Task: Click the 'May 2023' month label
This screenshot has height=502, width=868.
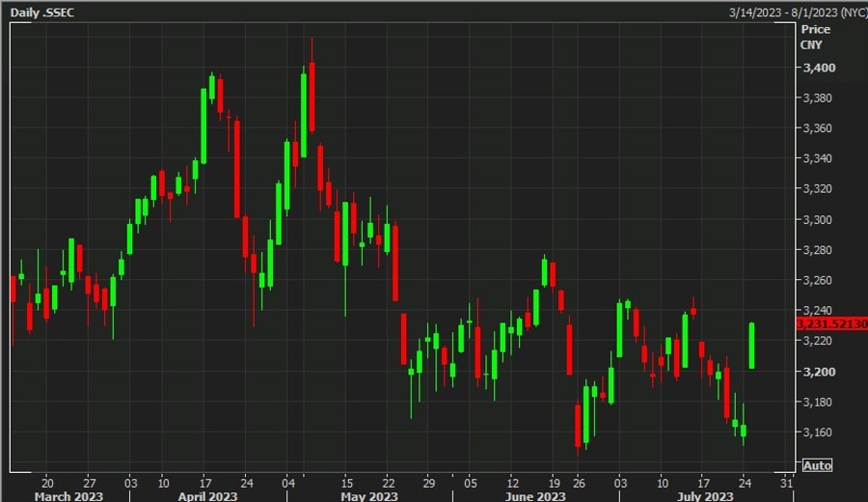Action: (369, 496)
